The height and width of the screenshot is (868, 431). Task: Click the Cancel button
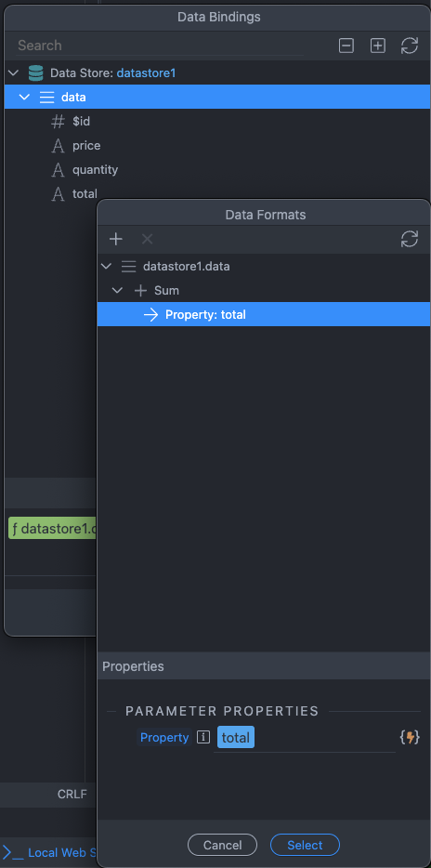tap(222, 846)
